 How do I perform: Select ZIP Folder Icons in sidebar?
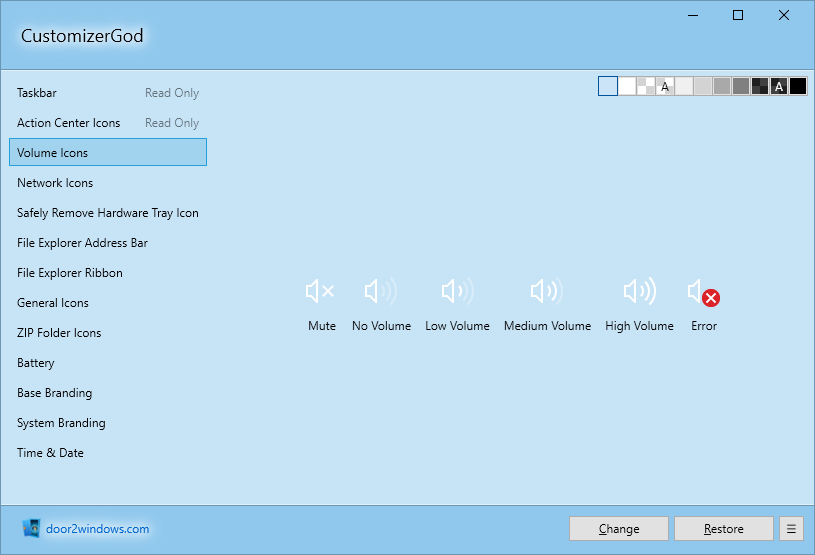pyautogui.click(x=108, y=333)
